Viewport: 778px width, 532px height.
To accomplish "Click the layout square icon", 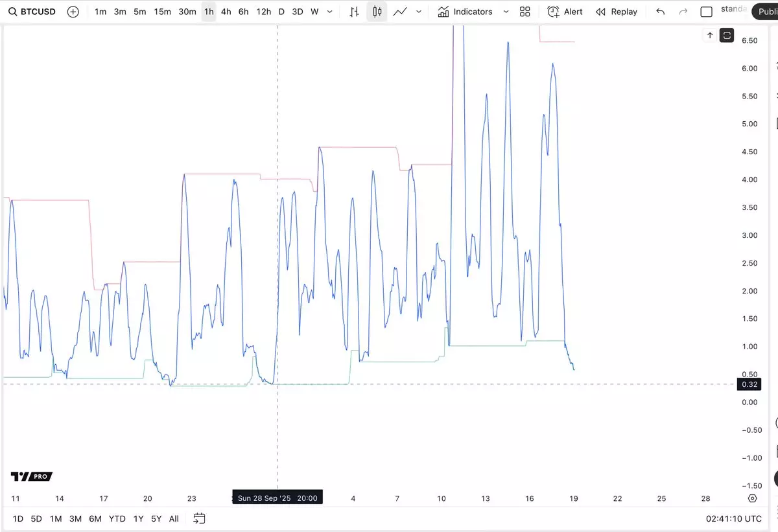I will coord(706,12).
